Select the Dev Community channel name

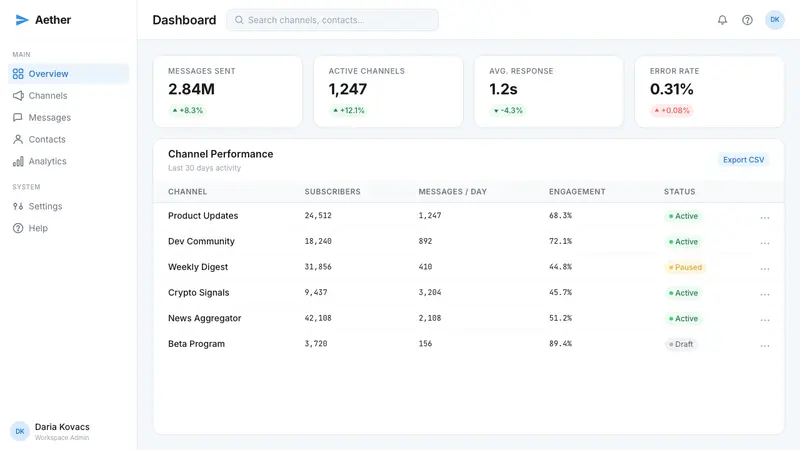(x=202, y=241)
